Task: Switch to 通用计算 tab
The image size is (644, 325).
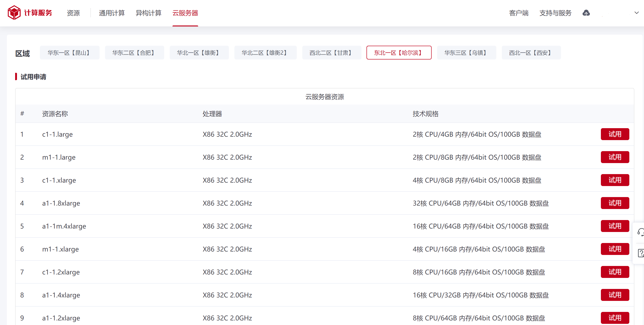Action: pyautogui.click(x=112, y=13)
